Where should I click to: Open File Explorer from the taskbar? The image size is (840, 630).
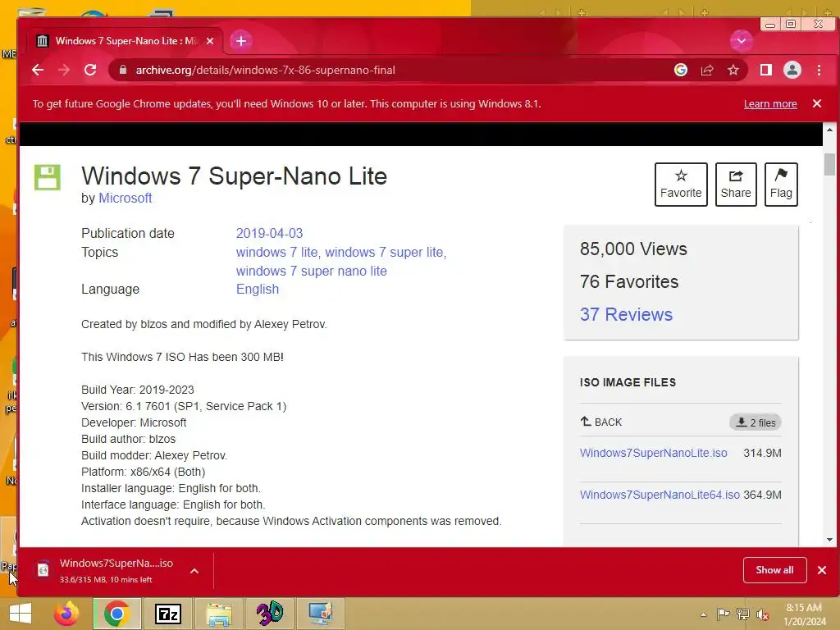pos(218,614)
